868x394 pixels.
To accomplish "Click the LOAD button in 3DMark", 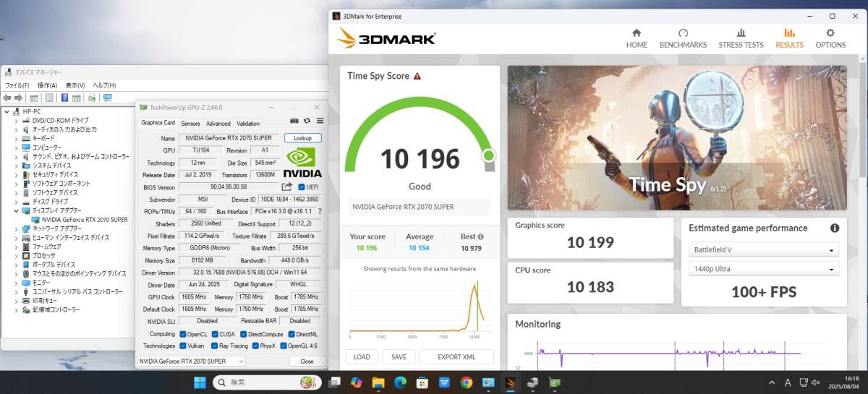I will click(362, 356).
